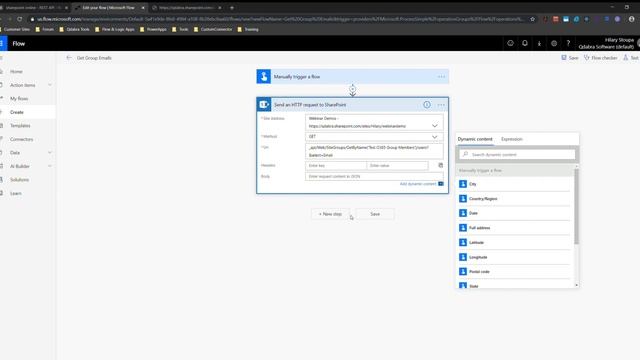Switch to the Expression tab
The height and width of the screenshot is (360, 640).
click(511, 139)
